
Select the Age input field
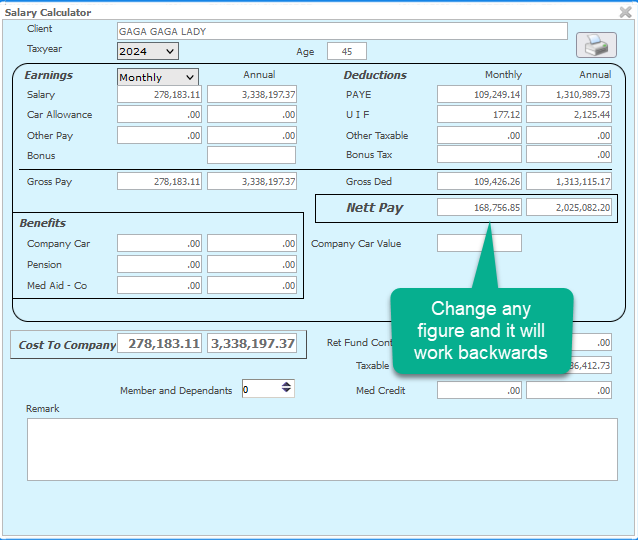[x=346, y=51]
